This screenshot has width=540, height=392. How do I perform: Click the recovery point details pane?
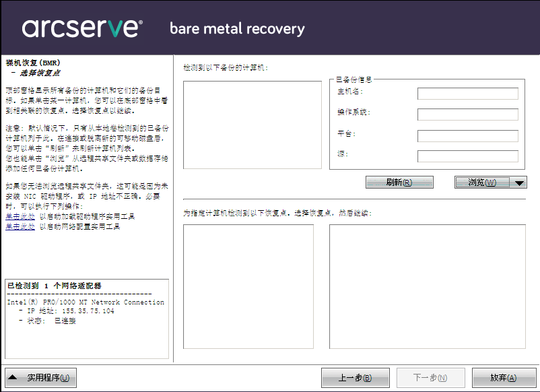tap(428, 287)
